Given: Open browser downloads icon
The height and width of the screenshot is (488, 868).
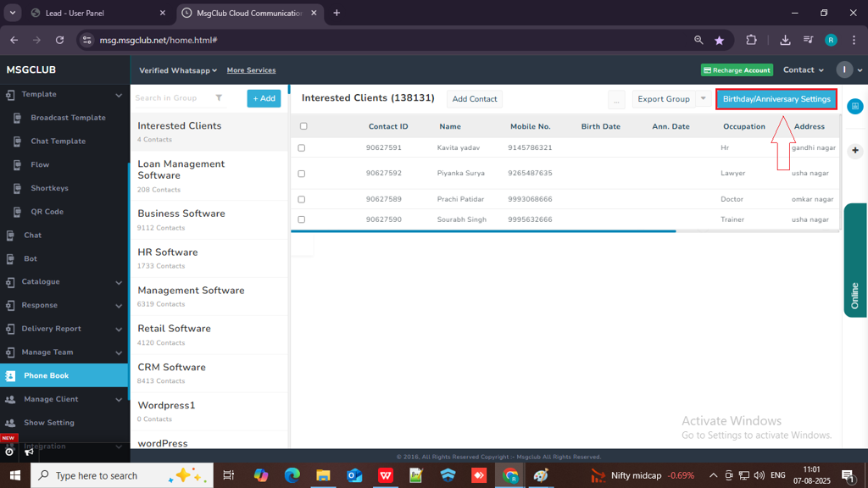Looking at the screenshot, I should [x=785, y=40].
